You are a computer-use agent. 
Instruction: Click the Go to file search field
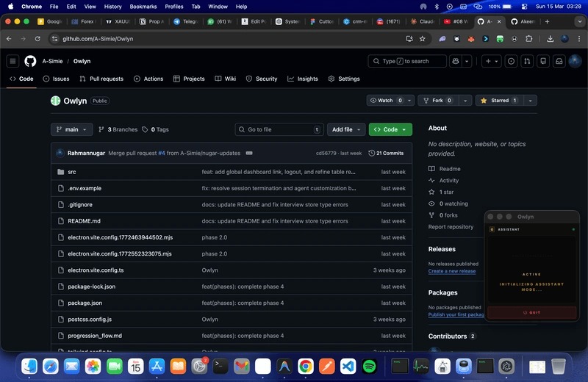point(279,129)
